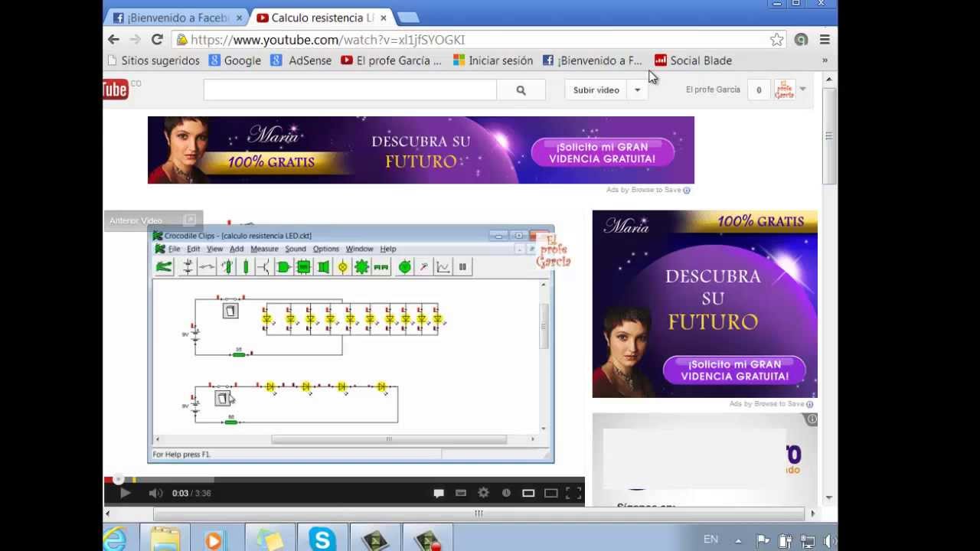Pick the logic gate icon in the toolbar
Image resolution: width=980 pixels, height=551 pixels.
tap(283, 266)
